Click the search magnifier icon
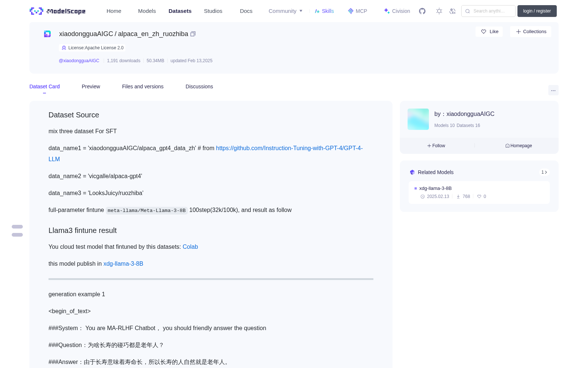The width and height of the screenshot is (588, 368). 468,11
